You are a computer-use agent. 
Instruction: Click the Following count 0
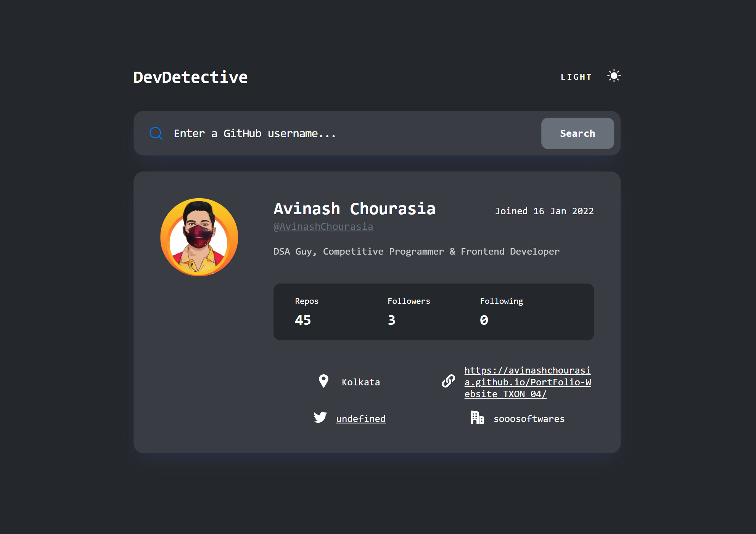tap(484, 320)
